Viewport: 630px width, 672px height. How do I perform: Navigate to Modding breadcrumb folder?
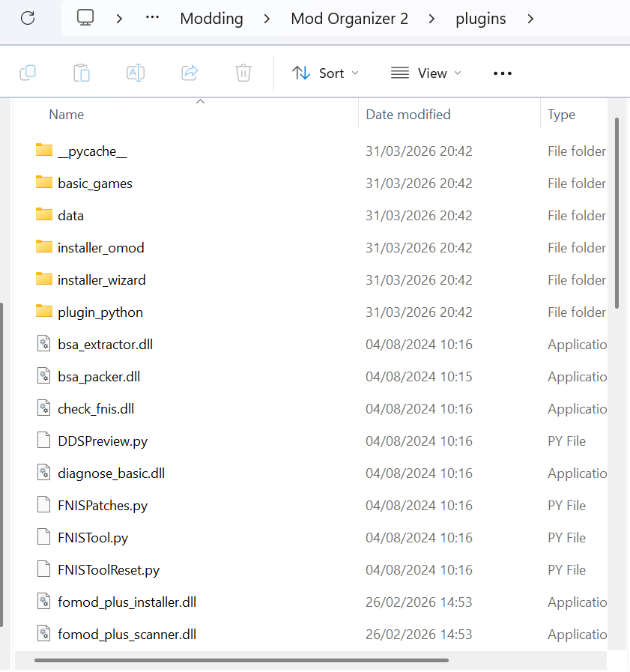click(x=211, y=19)
